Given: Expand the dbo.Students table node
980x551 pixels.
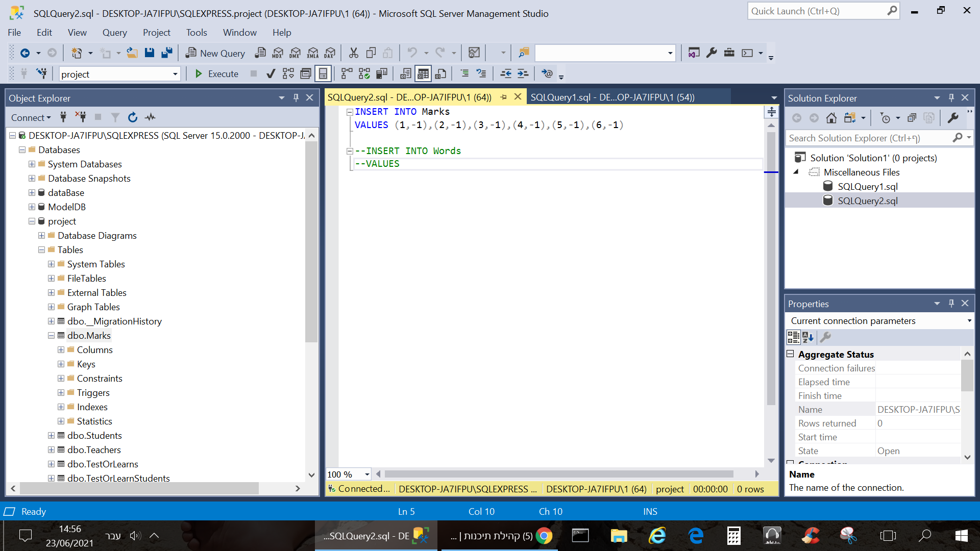Looking at the screenshot, I should 51,436.
